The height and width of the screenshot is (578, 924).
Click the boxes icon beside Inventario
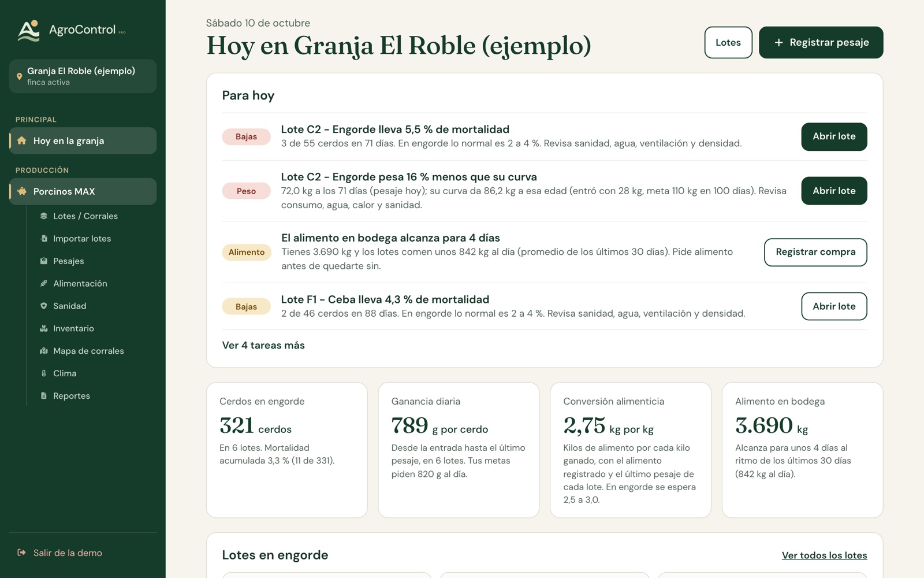pyautogui.click(x=43, y=328)
